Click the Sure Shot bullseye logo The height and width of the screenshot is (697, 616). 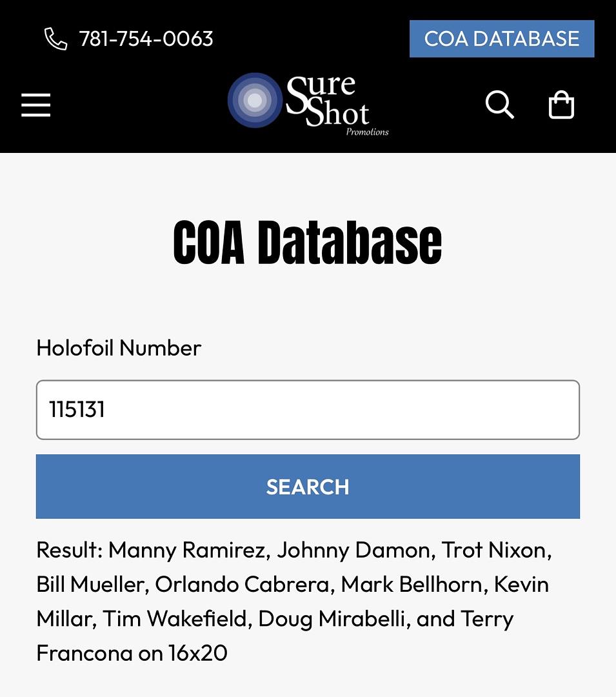click(x=255, y=101)
